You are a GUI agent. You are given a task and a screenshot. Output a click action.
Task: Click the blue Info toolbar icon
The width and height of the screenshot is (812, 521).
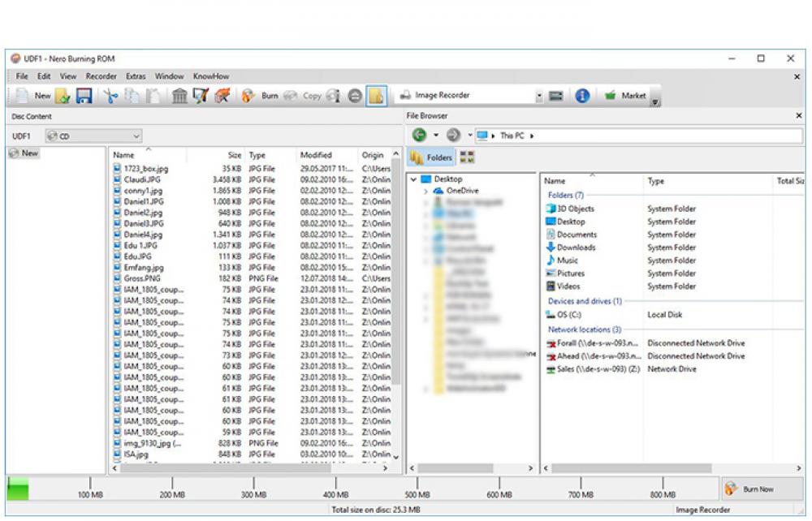582,95
